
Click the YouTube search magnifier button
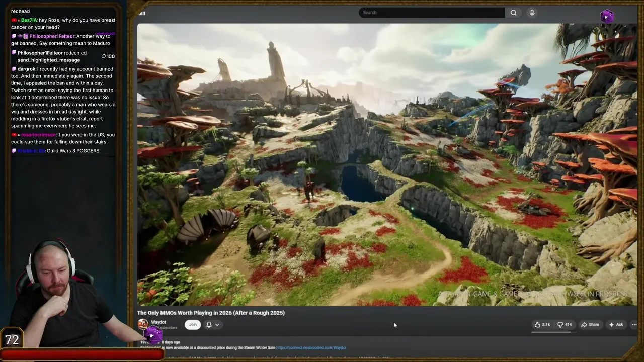pos(513,13)
